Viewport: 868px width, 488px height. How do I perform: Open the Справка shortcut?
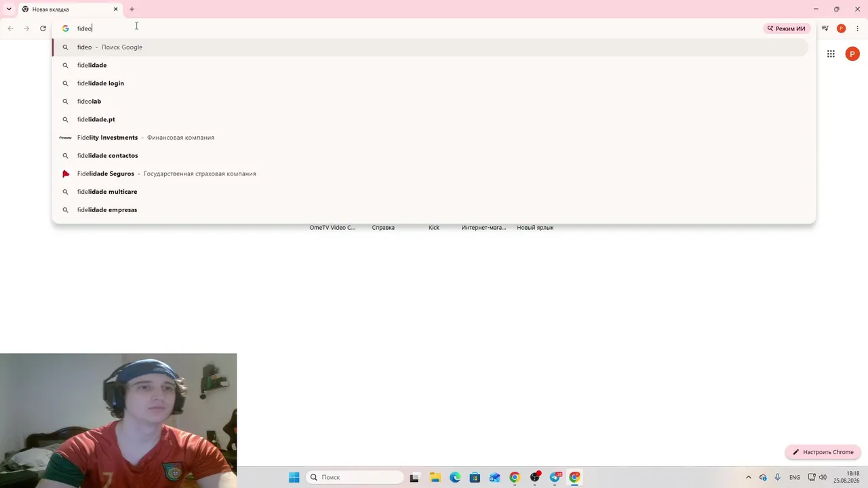pos(383,228)
